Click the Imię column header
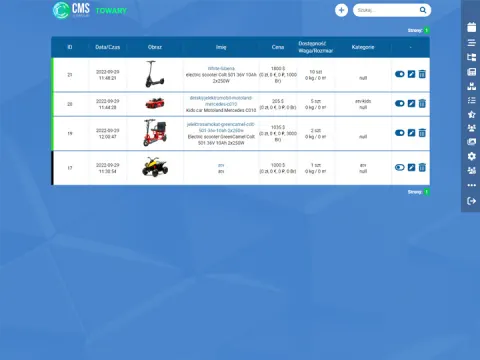 coord(221,47)
